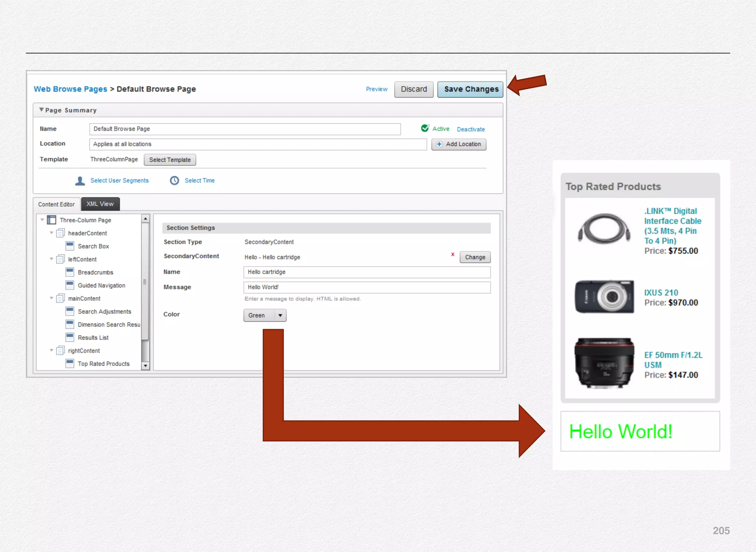The image size is (756, 552).
Task: Click the user segments person icon
Action: 80,181
